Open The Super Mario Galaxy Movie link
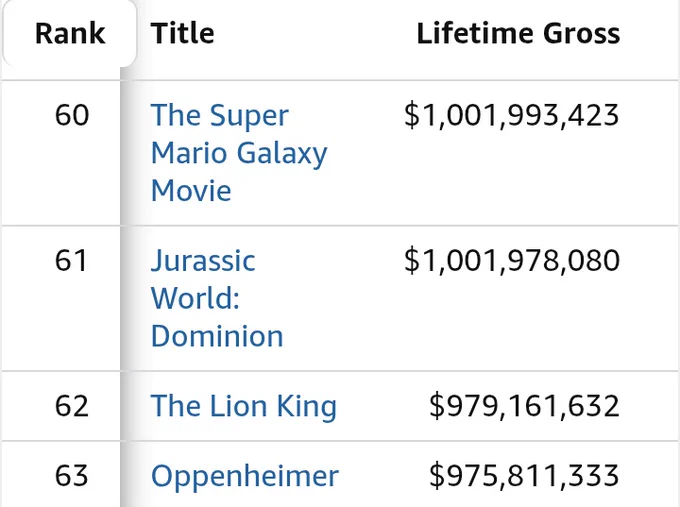This screenshot has height=507, width=680. pos(239,153)
